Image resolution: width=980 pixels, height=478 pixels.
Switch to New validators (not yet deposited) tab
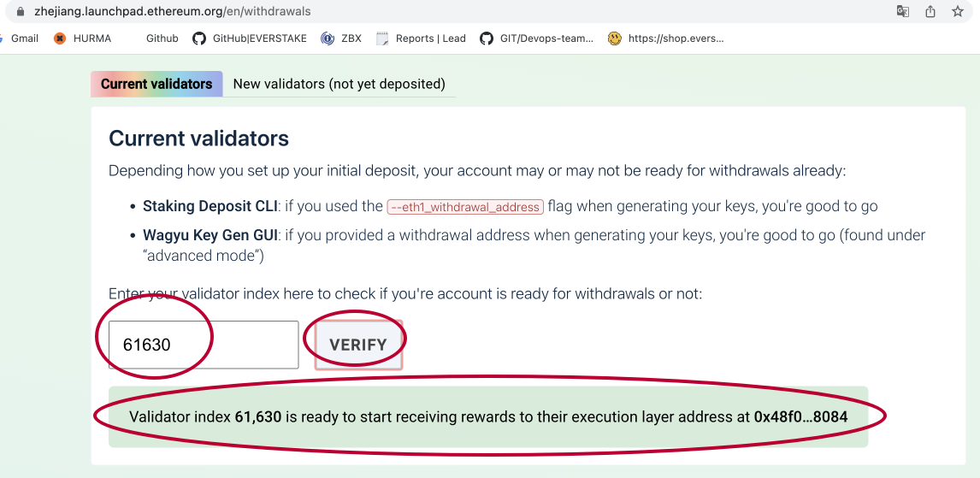339,84
